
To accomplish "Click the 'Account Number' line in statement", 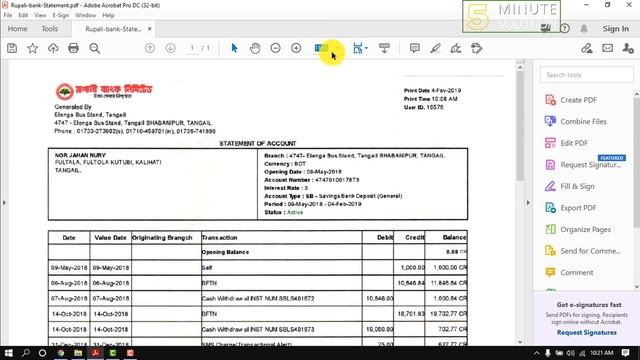I will pos(311,180).
